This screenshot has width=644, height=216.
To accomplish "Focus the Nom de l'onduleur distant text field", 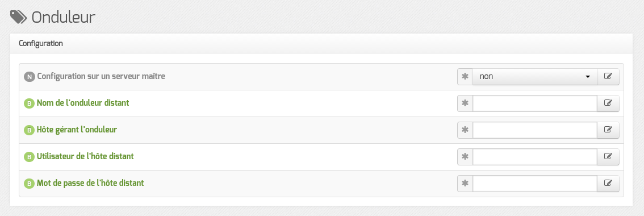I will click(x=535, y=103).
